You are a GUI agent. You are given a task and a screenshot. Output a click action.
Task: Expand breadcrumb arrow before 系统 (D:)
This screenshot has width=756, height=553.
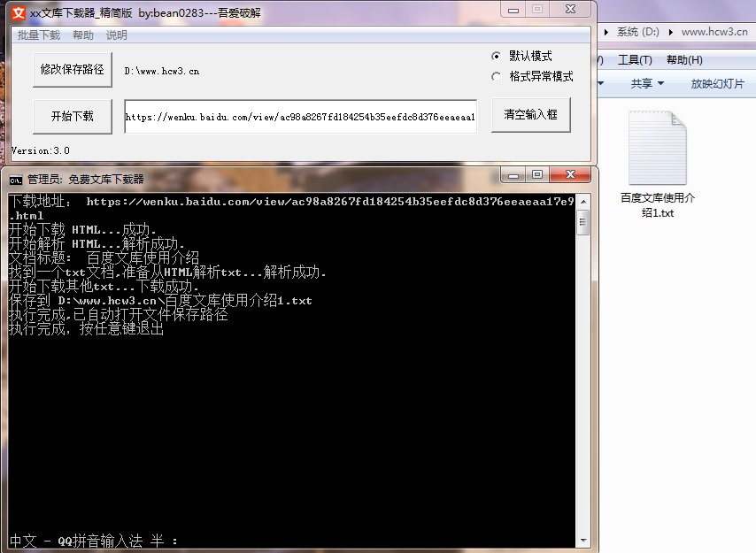606,32
